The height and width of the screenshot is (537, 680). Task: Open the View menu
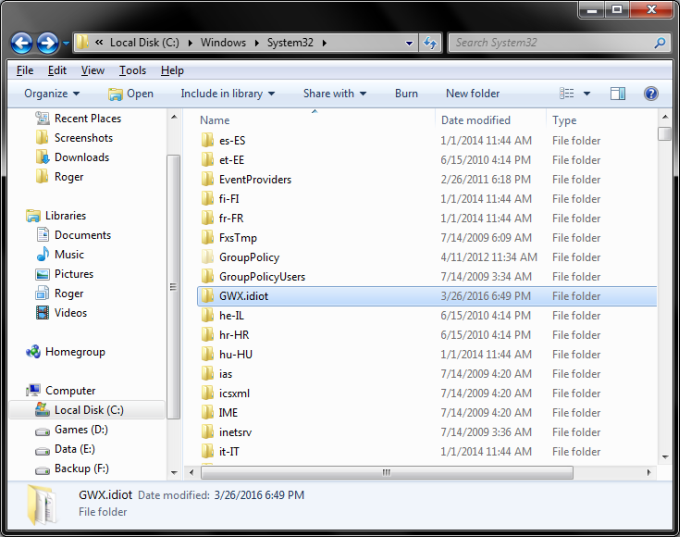[x=92, y=70]
